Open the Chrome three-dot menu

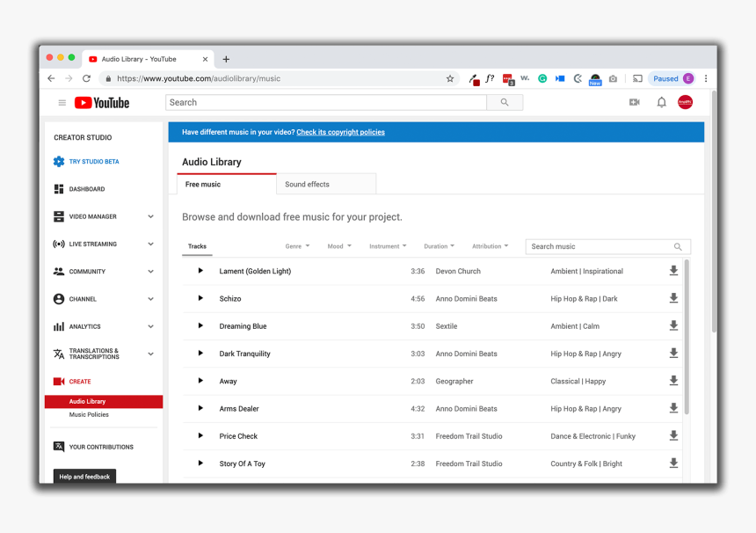click(706, 78)
